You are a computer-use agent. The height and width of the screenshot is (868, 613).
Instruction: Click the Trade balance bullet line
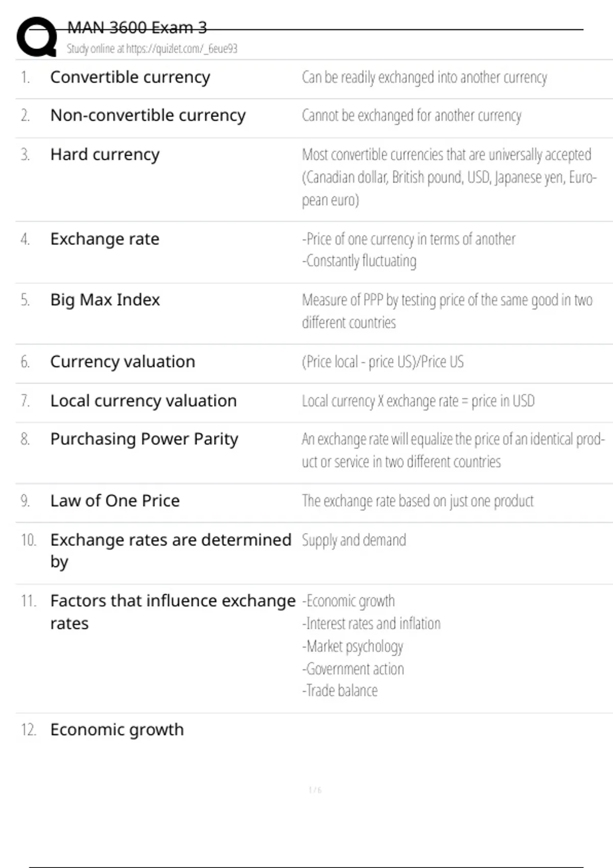point(340,691)
